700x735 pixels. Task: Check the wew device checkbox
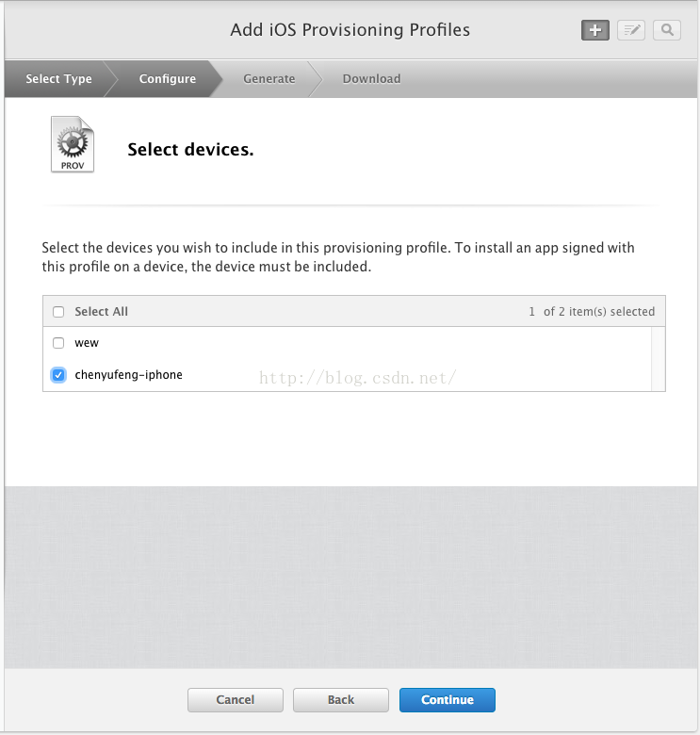(x=58, y=343)
